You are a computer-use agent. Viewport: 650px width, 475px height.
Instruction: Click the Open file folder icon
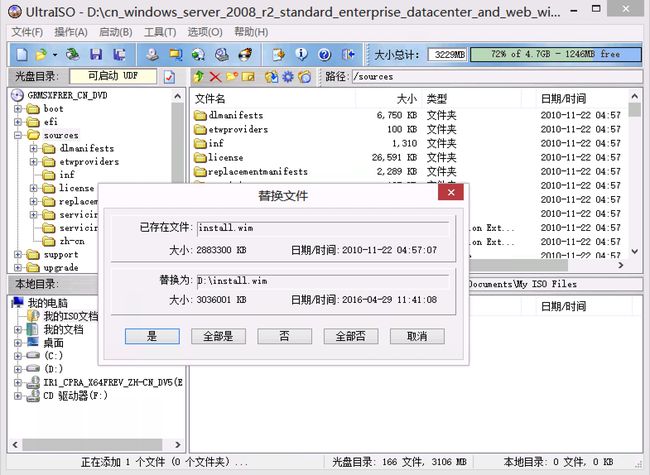pyautogui.click(x=41, y=54)
